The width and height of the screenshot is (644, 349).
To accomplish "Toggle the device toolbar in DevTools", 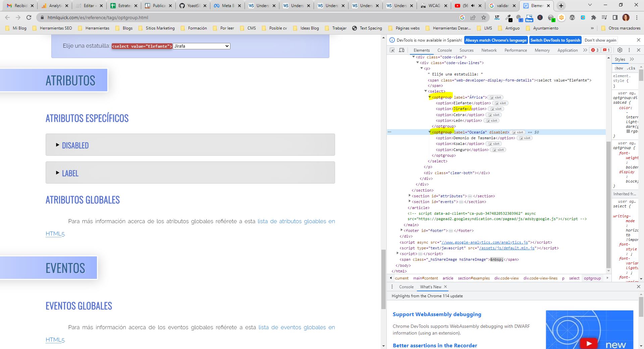I will (x=401, y=50).
